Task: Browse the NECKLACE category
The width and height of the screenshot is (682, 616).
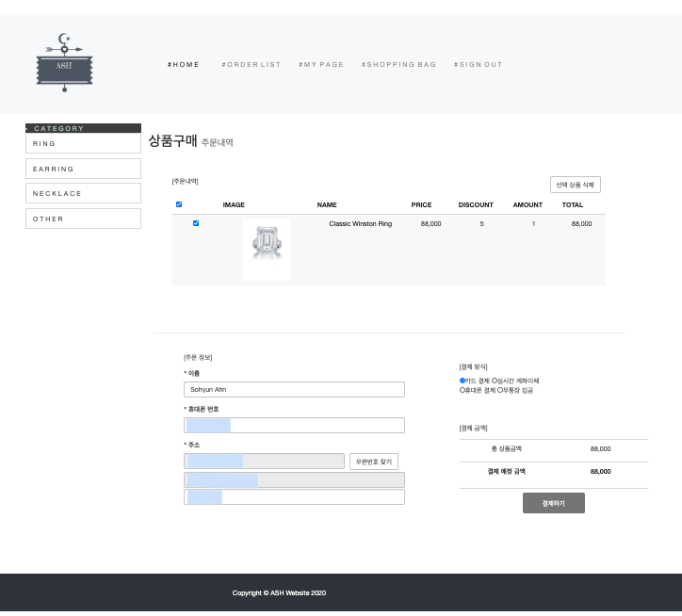Action: tap(83, 193)
